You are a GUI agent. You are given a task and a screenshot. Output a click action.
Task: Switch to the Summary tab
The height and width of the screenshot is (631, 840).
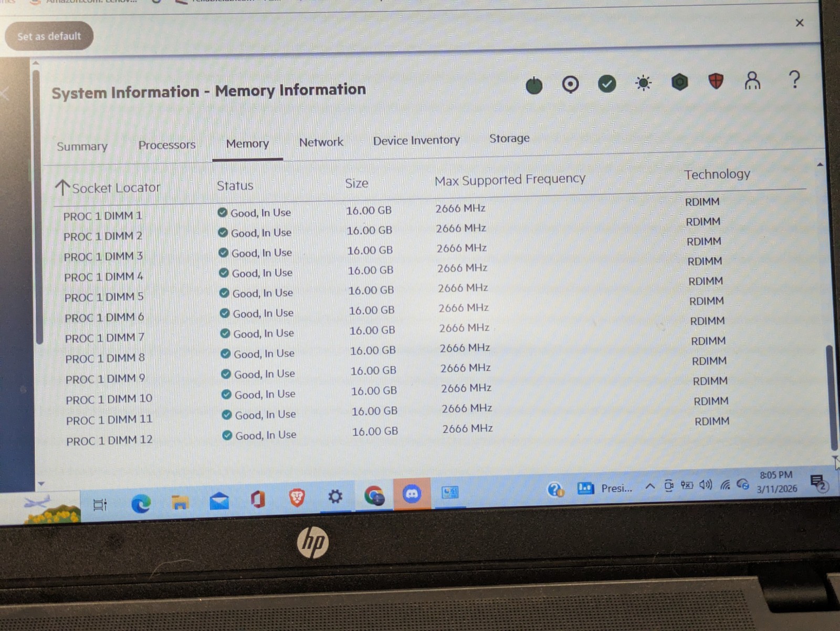[82, 147]
